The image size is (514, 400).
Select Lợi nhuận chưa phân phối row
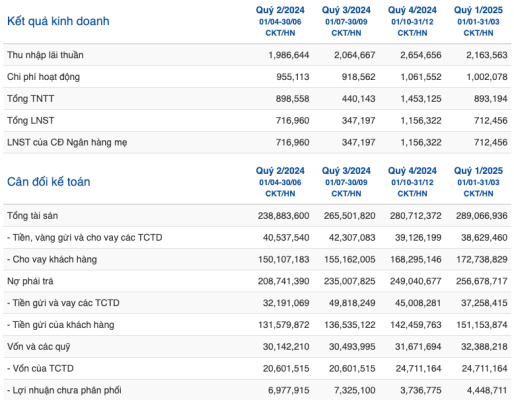257,390
